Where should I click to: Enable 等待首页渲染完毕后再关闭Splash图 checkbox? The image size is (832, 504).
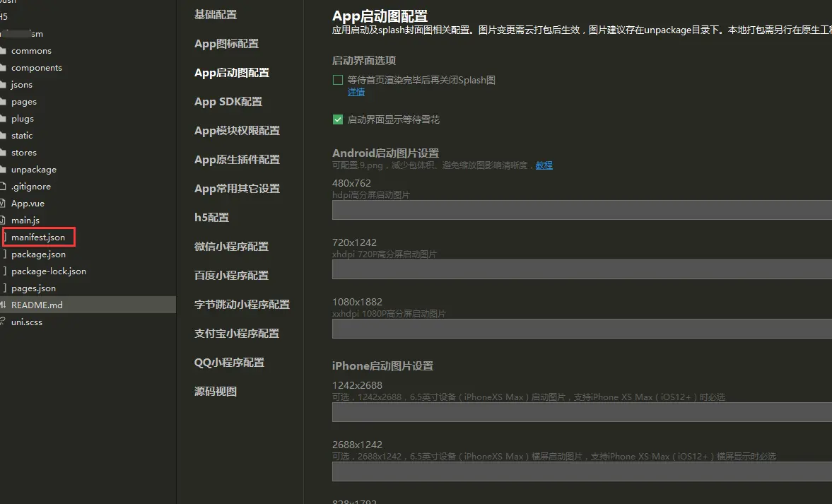click(x=337, y=80)
